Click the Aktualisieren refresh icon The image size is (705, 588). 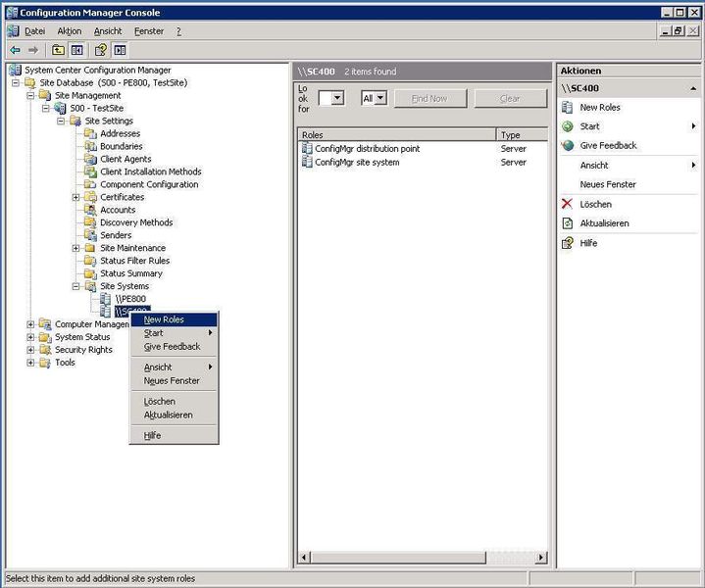click(568, 223)
